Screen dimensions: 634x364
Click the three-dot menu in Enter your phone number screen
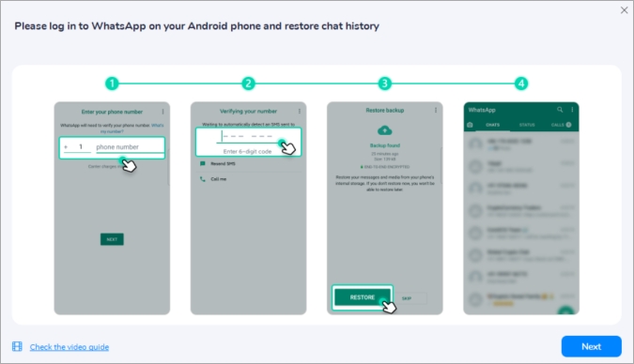(162, 112)
